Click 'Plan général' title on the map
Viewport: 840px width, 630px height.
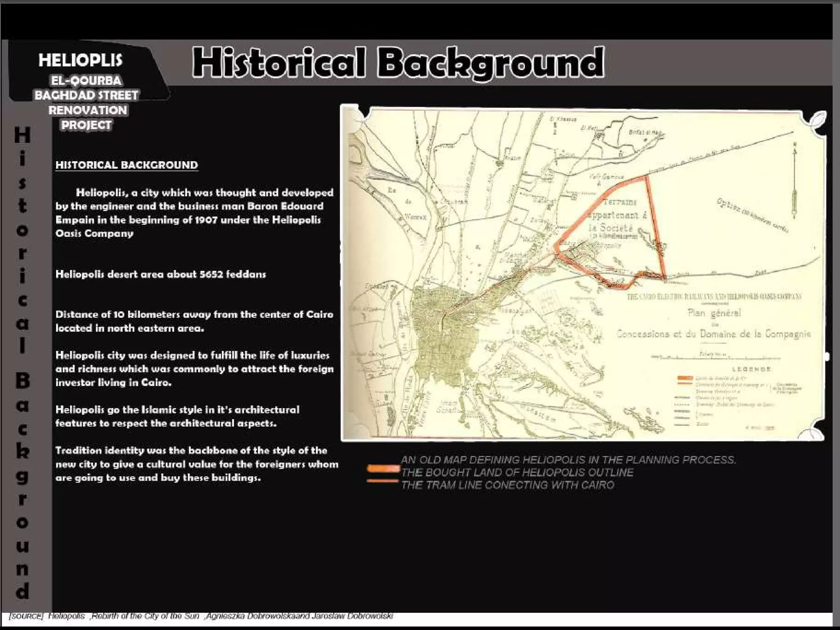[x=714, y=313]
